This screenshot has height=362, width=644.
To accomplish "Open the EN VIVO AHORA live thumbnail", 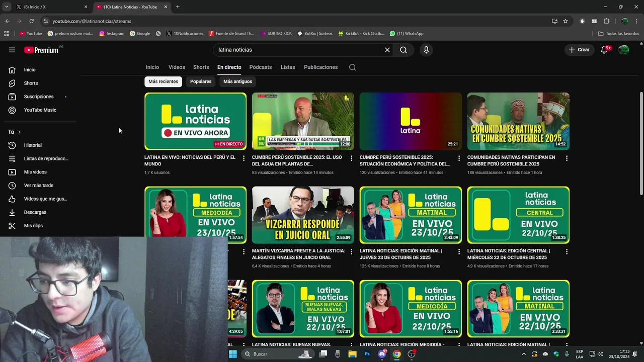I will 196,121.
